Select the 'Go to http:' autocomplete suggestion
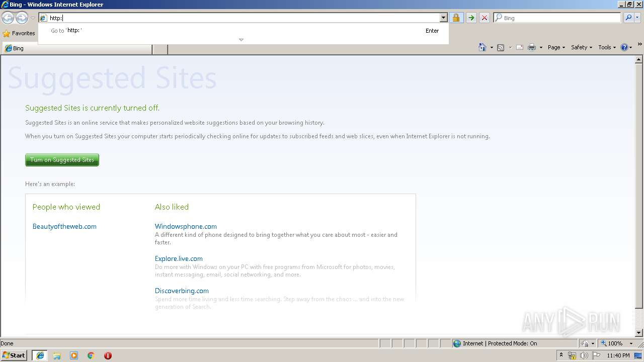Screen dimensions: 644x362 244,31
